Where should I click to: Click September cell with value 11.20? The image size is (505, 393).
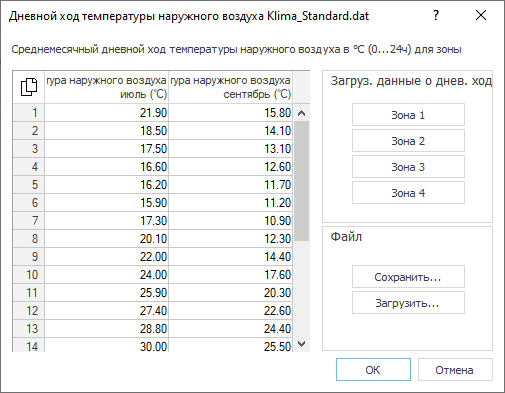[231, 203]
